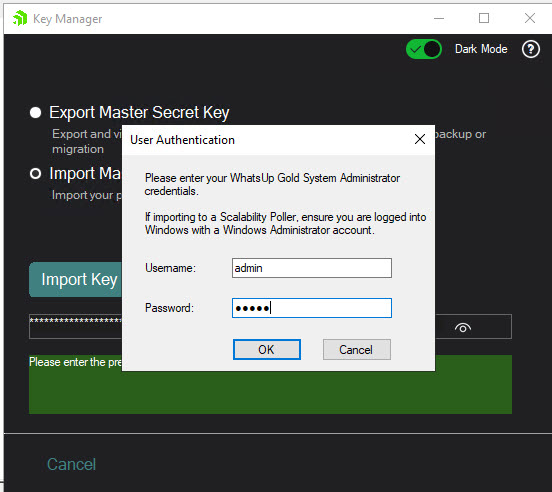Open the help question mark icon
Image resolution: width=552 pixels, height=492 pixels.
[531, 49]
